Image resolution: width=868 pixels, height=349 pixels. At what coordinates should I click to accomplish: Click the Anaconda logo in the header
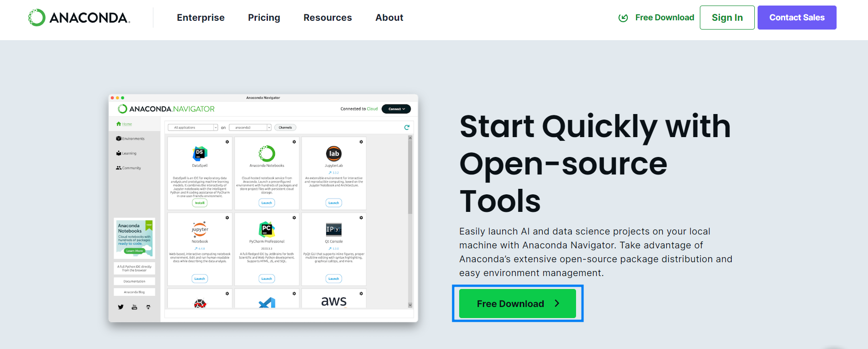[79, 18]
